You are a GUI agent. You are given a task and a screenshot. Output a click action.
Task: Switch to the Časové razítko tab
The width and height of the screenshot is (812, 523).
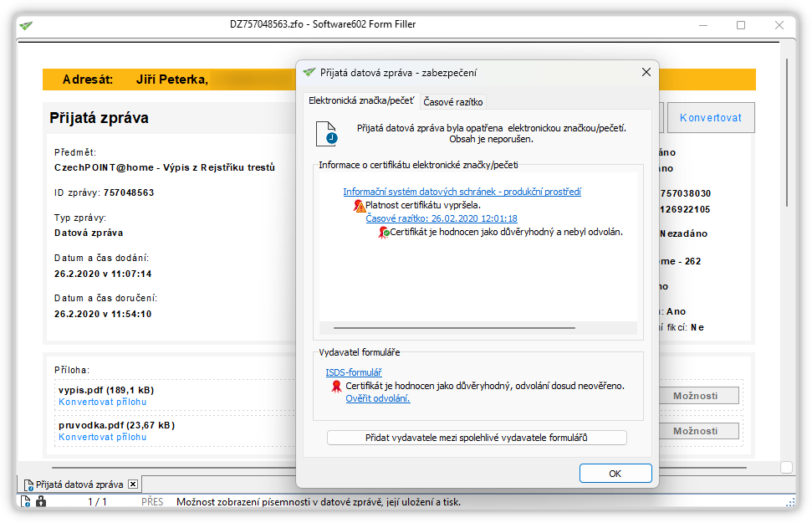tap(452, 101)
